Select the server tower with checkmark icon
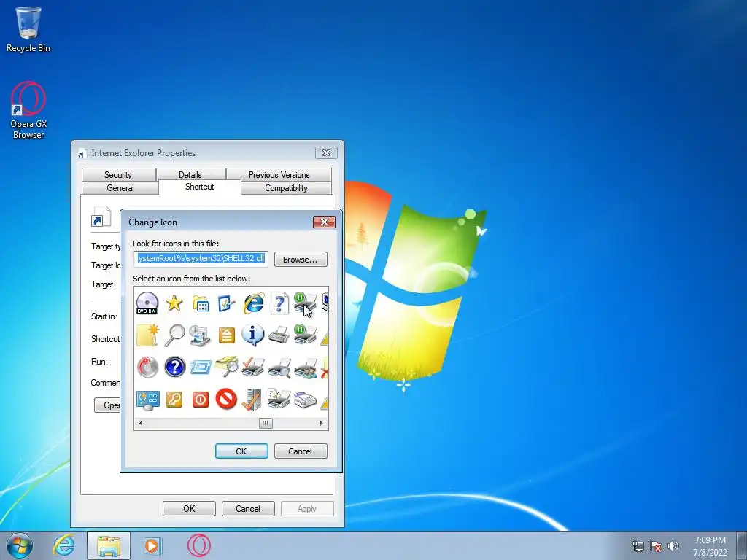The width and height of the screenshot is (747, 560). (253, 400)
